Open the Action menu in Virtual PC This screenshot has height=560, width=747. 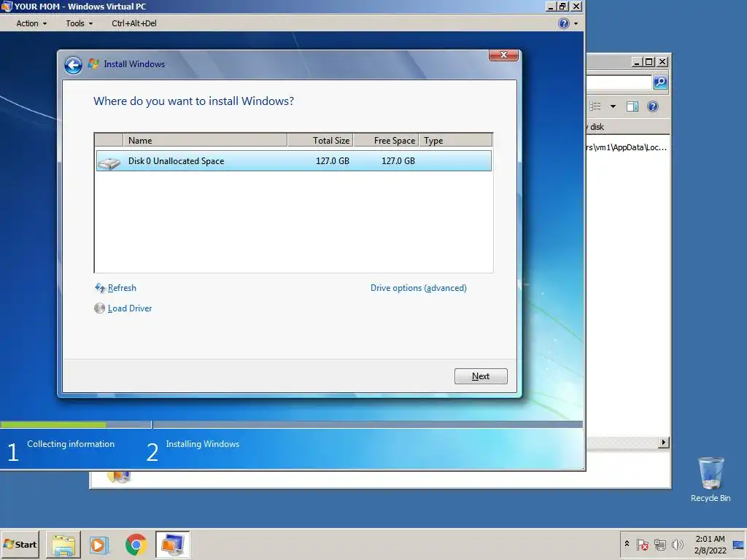[x=31, y=23]
